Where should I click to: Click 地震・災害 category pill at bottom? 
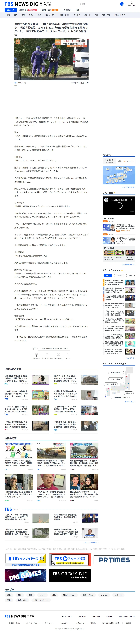pos(22,600)
